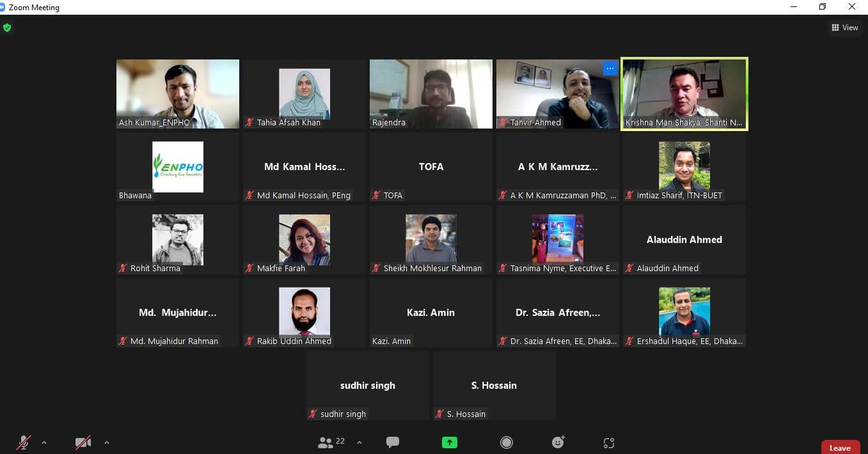Unmute the microphone
The height and width of the screenshot is (454, 868).
coord(24,442)
